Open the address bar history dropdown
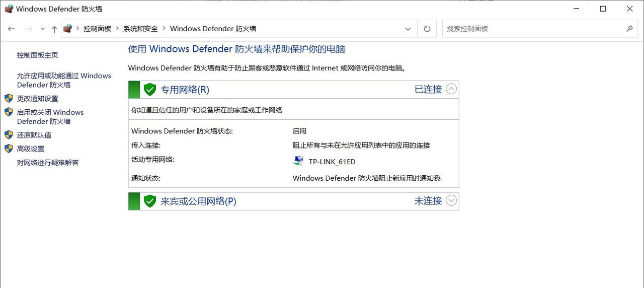Screen dimensions: 644x288 [408, 29]
